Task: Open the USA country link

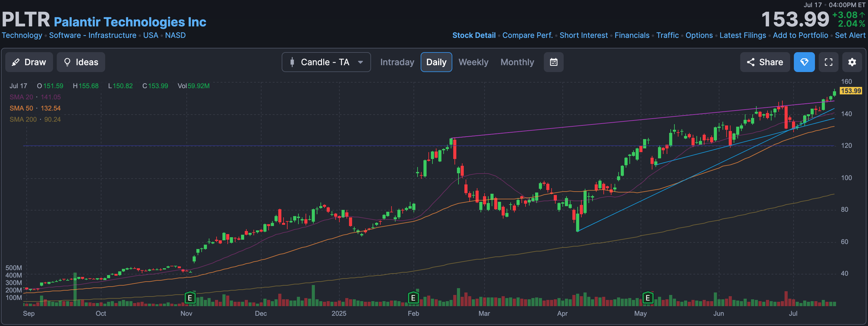Action: tap(151, 35)
